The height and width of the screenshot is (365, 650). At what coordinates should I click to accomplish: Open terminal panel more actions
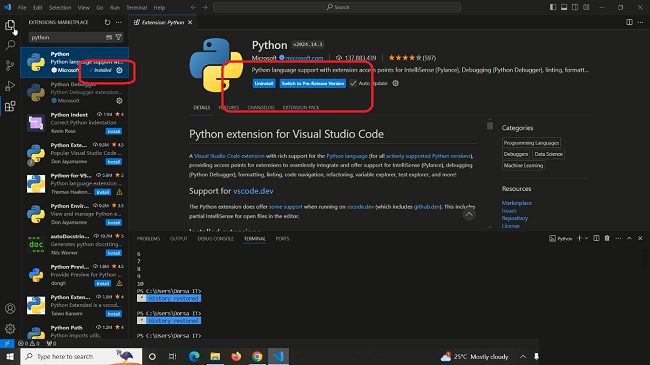(x=618, y=238)
